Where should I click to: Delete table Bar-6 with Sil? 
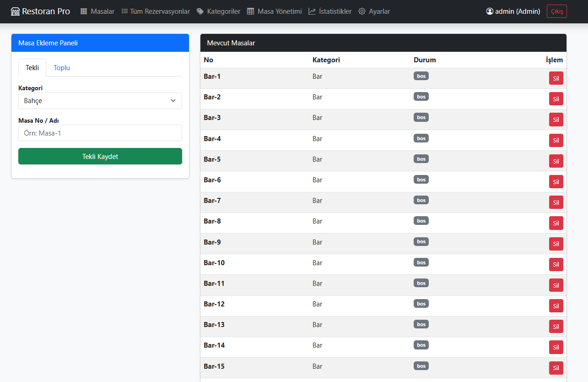point(556,182)
